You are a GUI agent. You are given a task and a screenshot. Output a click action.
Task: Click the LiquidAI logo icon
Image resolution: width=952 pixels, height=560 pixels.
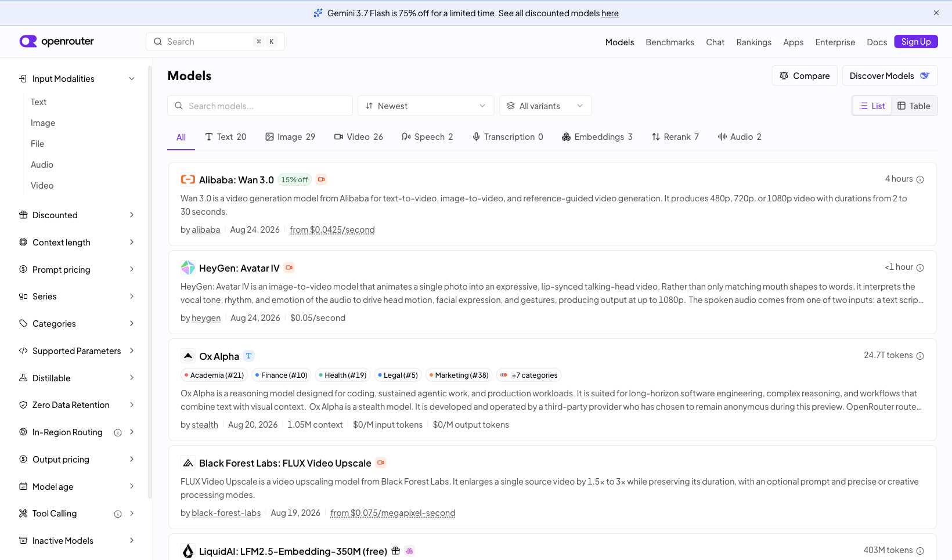[188, 551]
